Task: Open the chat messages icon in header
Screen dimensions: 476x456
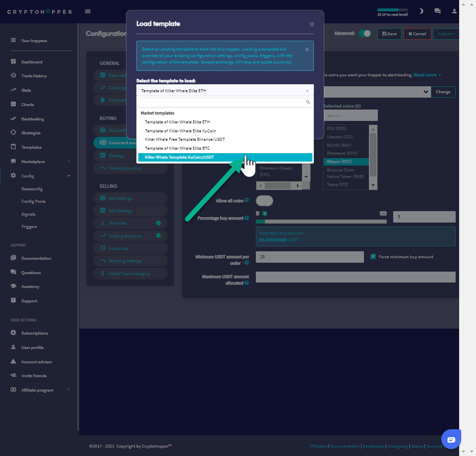Action: coord(437,11)
